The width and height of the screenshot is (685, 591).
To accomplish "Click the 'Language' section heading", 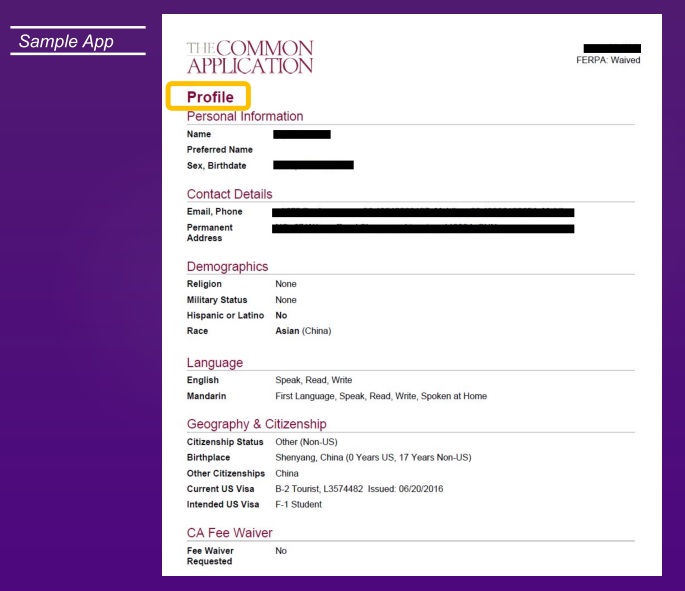I will (214, 363).
